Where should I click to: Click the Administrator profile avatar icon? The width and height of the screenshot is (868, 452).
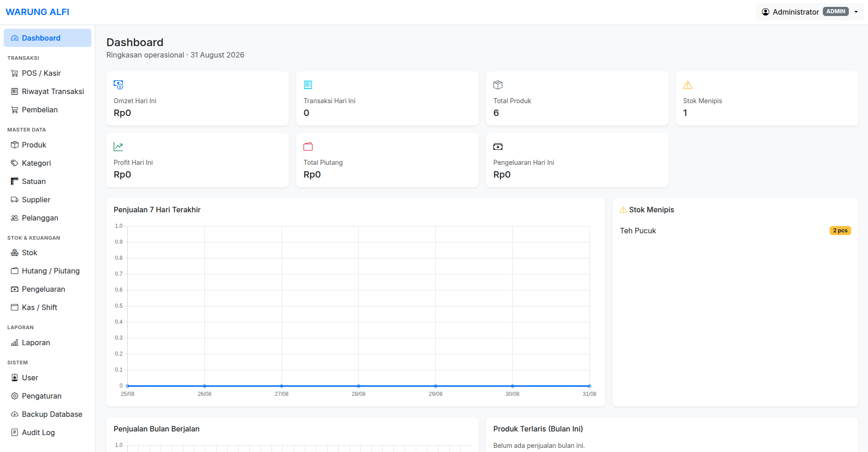pyautogui.click(x=766, y=12)
